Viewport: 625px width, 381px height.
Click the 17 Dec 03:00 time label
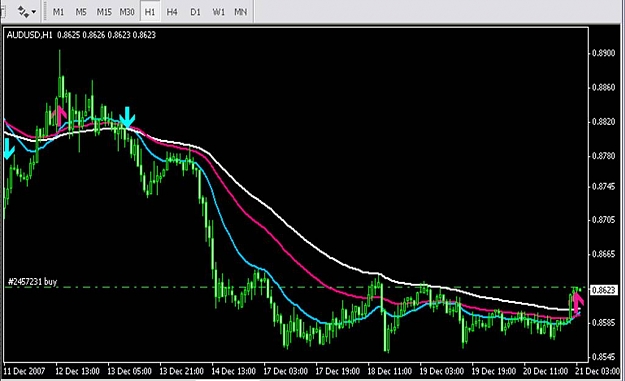coord(285,371)
